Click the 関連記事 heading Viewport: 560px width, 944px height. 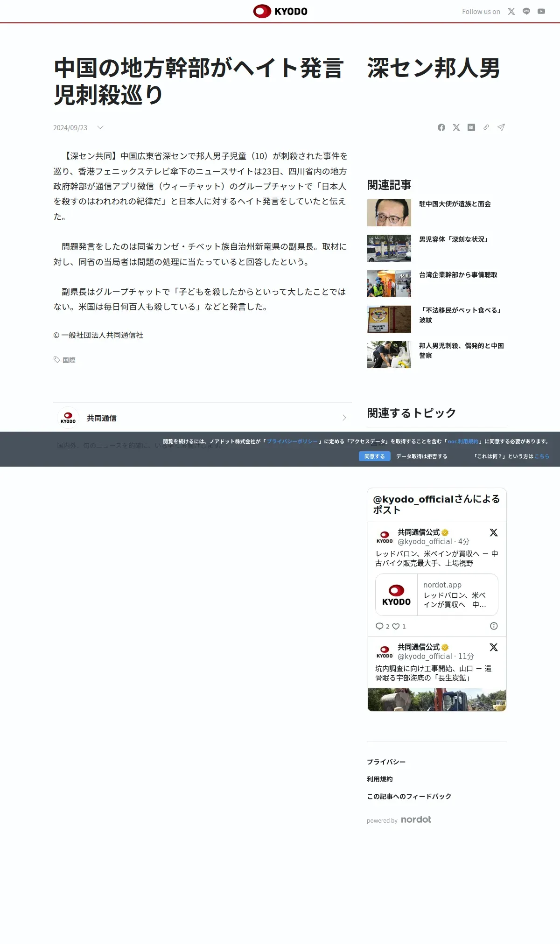[x=389, y=185]
